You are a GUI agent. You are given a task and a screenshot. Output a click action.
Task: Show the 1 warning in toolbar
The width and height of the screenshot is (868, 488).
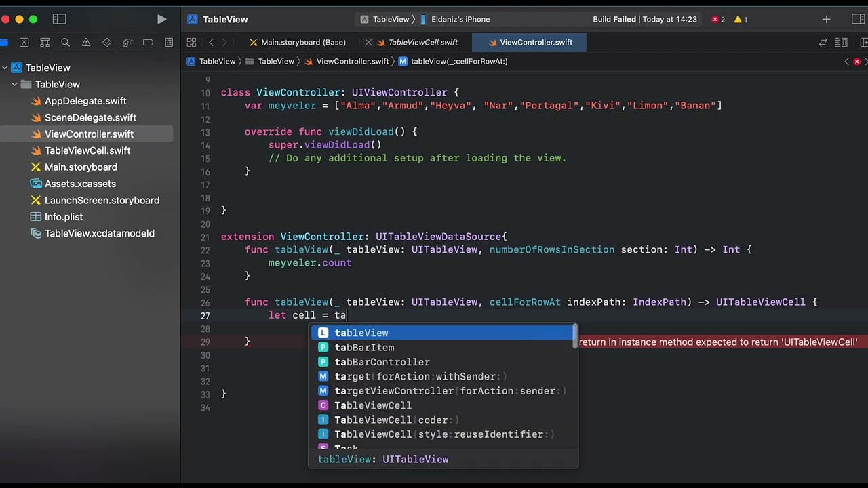(x=741, y=20)
